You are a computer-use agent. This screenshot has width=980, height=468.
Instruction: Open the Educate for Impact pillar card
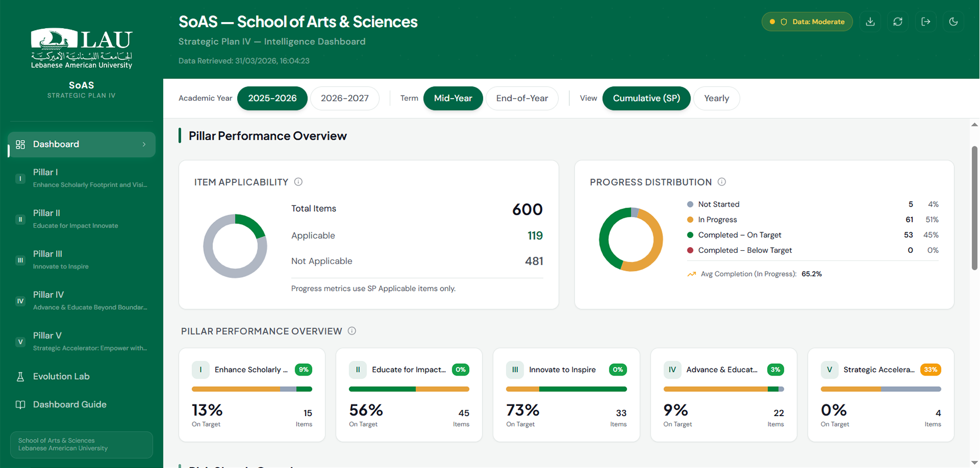coord(409,395)
